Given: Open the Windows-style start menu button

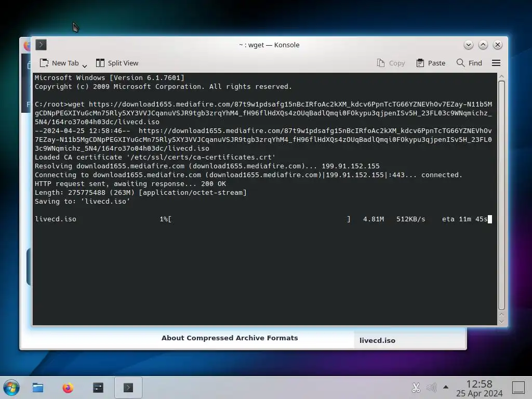Looking at the screenshot, I should point(11,388).
